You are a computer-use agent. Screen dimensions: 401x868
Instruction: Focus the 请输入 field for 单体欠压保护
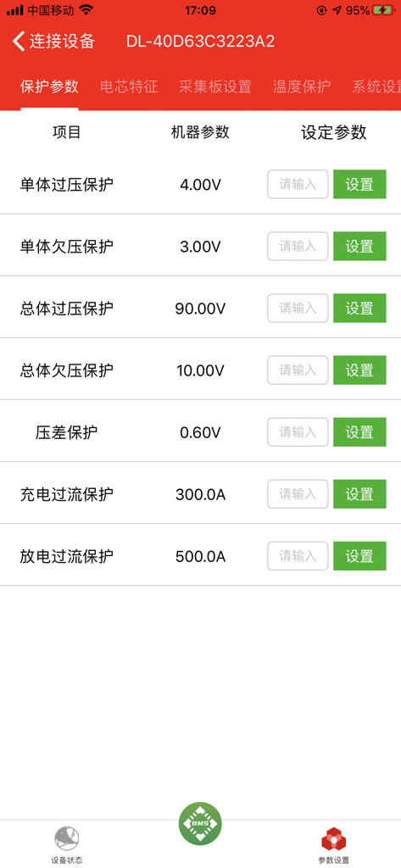298,247
